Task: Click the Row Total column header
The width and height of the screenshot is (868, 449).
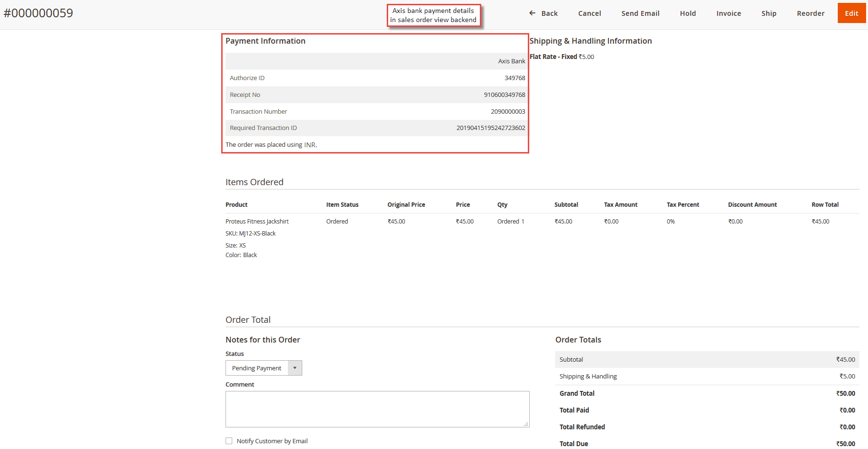Action: (825, 204)
